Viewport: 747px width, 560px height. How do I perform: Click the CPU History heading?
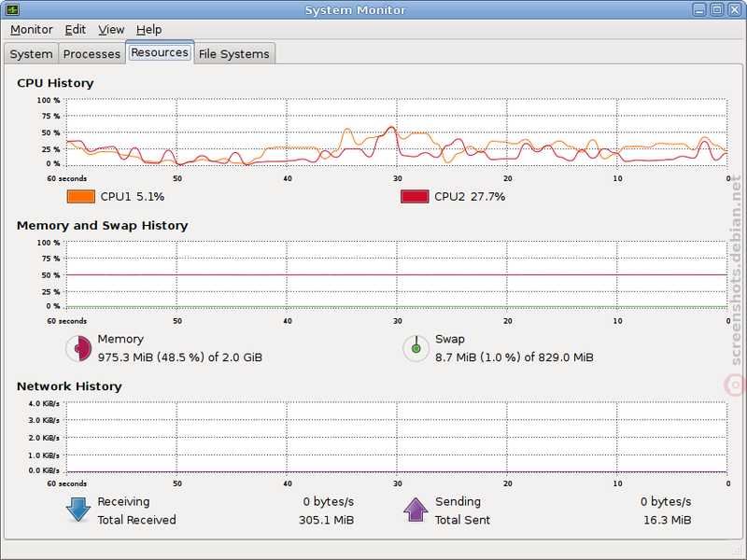pyautogui.click(x=55, y=83)
